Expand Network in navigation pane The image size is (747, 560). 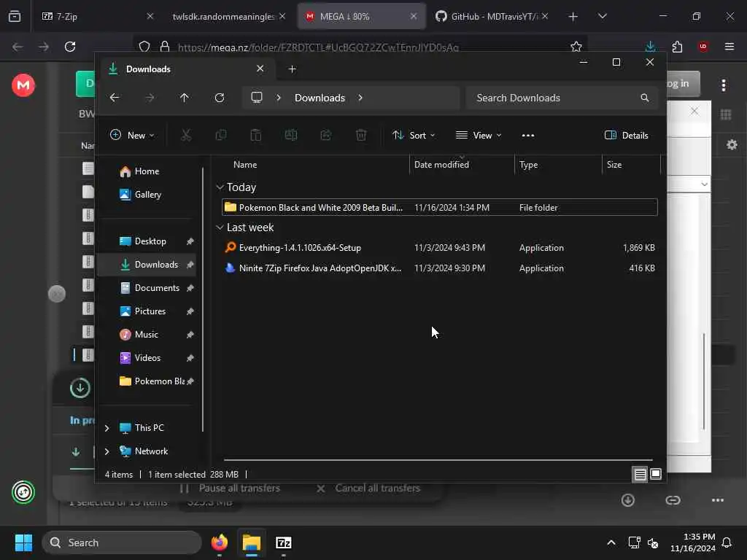(107, 451)
